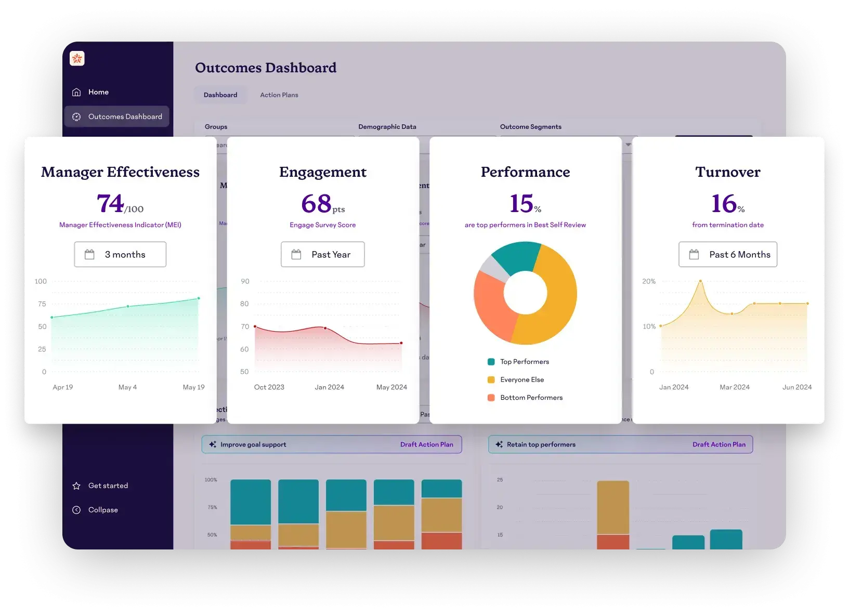This screenshot has height=616, width=849.
Task: Switch to the Action Plans tab
Action: (279, 95)
